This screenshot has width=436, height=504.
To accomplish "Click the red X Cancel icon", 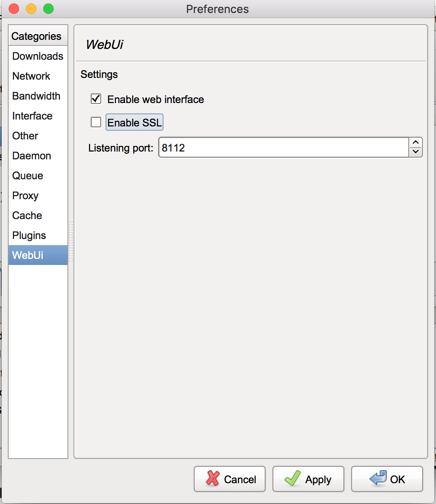I will point(213,479).
